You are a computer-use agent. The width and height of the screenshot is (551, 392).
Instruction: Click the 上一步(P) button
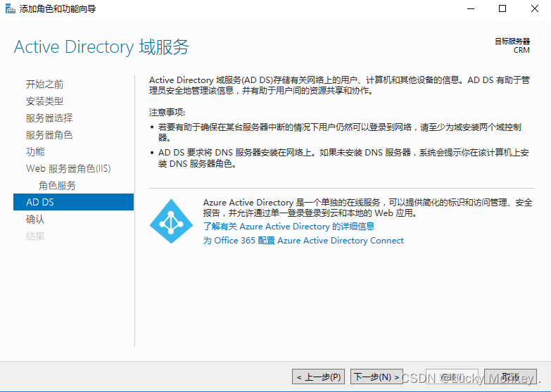click(318, 377)
